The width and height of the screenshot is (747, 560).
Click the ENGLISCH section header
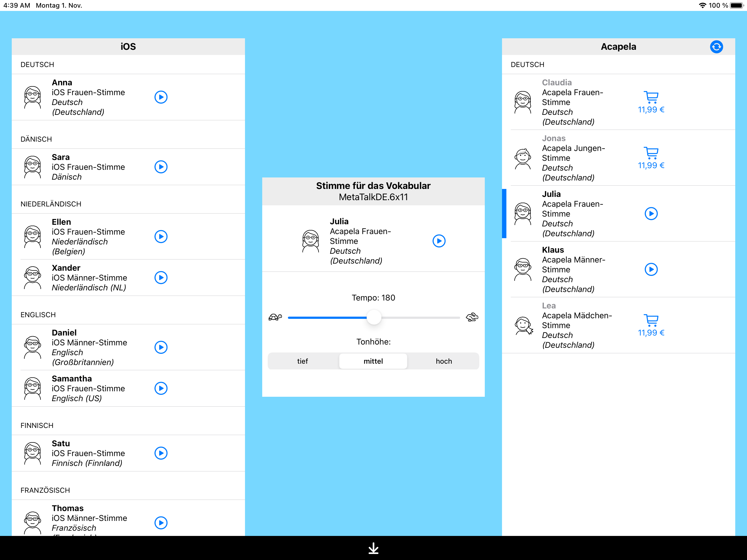click(38, 315)
